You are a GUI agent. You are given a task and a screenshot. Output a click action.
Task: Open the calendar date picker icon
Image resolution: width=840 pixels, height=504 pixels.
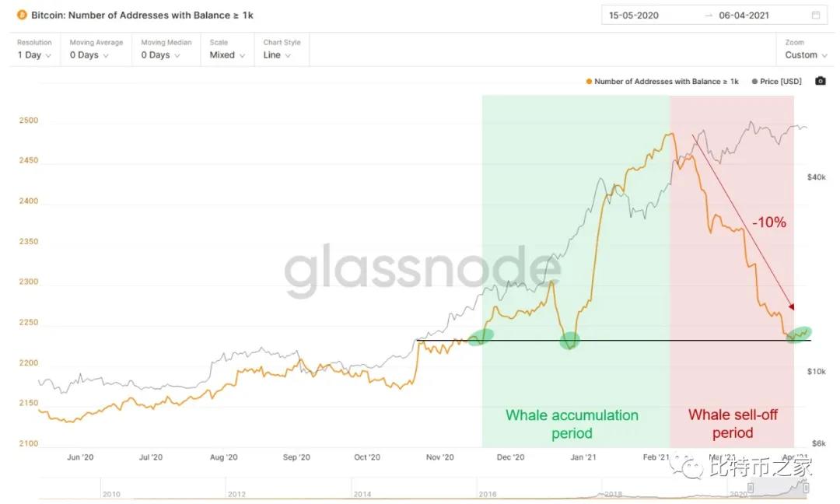pyautogui.click(x=815, y=15)
